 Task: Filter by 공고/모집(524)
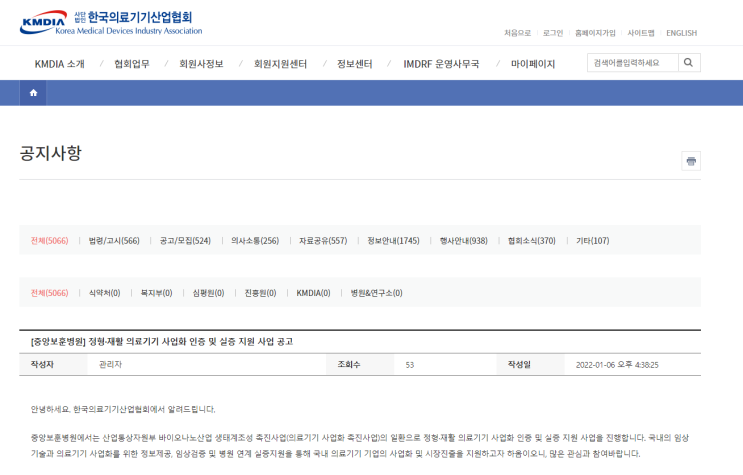(185, 241)
